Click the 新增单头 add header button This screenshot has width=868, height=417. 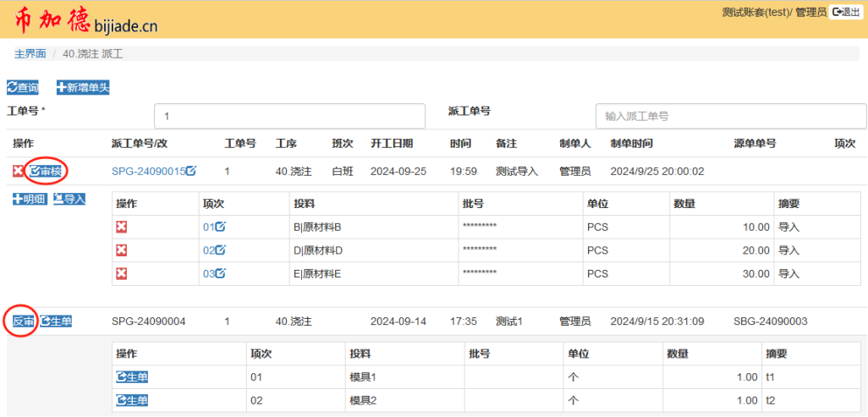point(83,87)
